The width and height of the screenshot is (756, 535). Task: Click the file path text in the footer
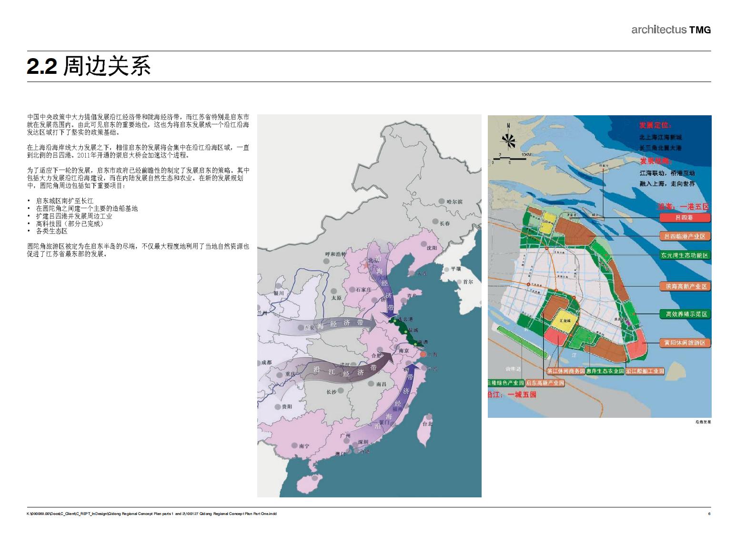click(x=151, y=514)
